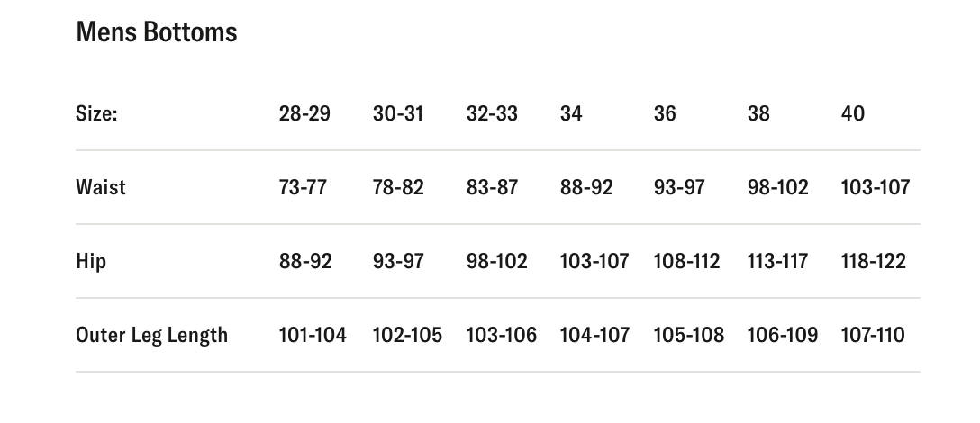The image size is (980, 423).
Task: Select hip measurement 113-117
Action: pos(777,262)
